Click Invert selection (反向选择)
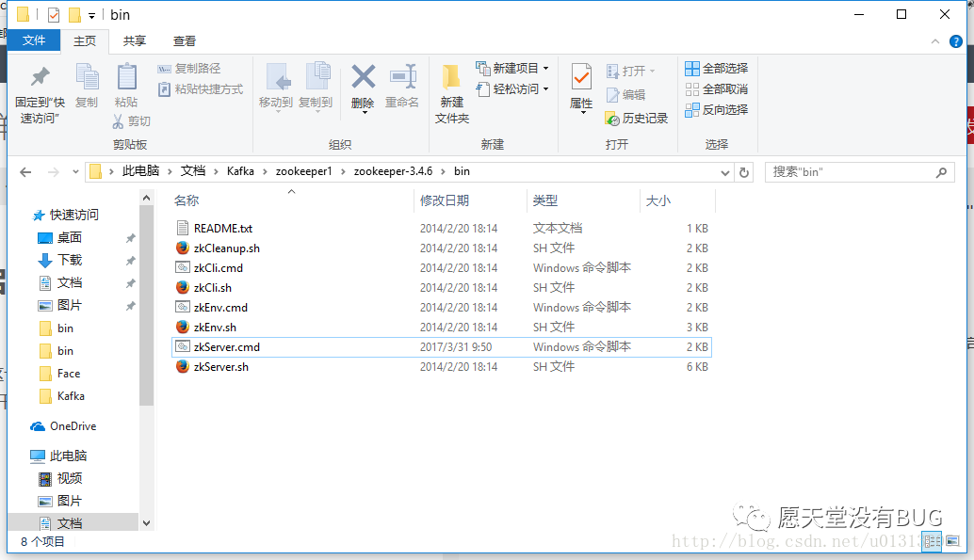 pos(717,110)
